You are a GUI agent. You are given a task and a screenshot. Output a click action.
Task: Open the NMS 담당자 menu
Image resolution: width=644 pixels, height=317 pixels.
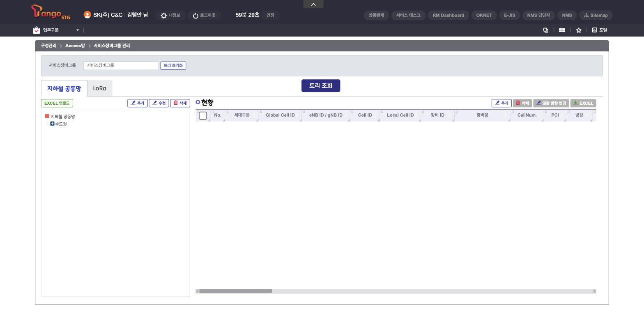pos(538,15)
